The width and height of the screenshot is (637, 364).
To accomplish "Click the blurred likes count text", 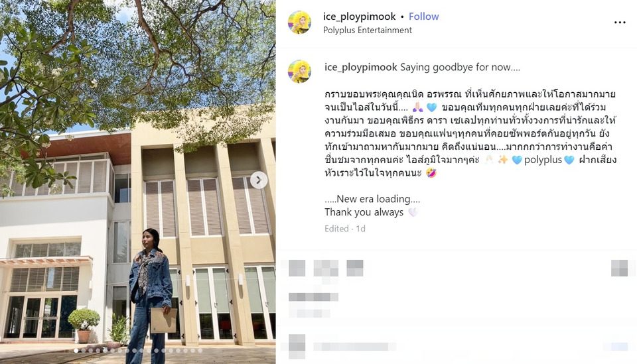I will 314,297.
